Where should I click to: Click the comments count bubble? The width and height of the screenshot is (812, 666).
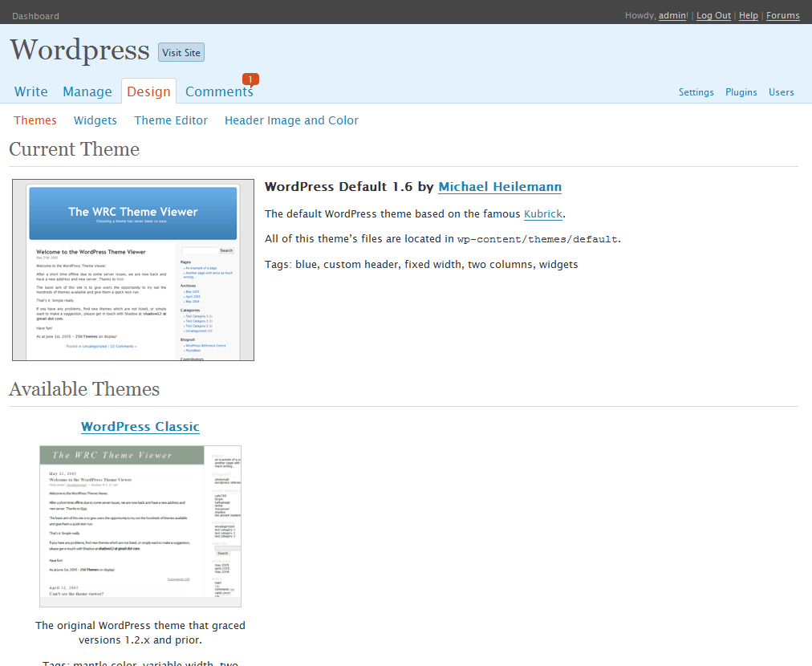point(250,79)
